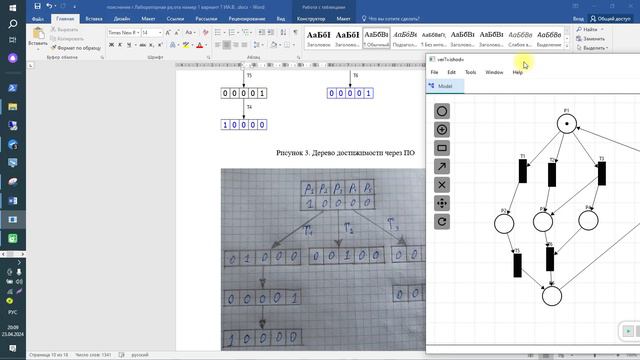Open the Файл tab in Word
The image size is (640, 360).
point(38,19)
